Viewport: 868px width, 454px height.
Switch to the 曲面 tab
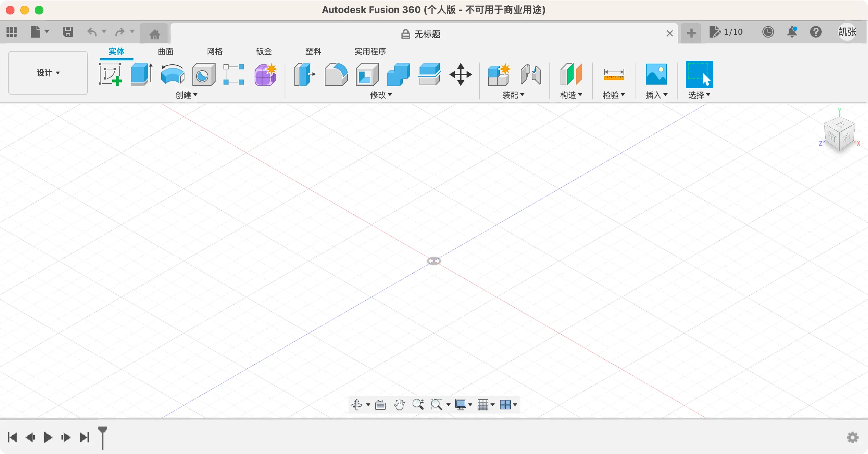point(166,51)
